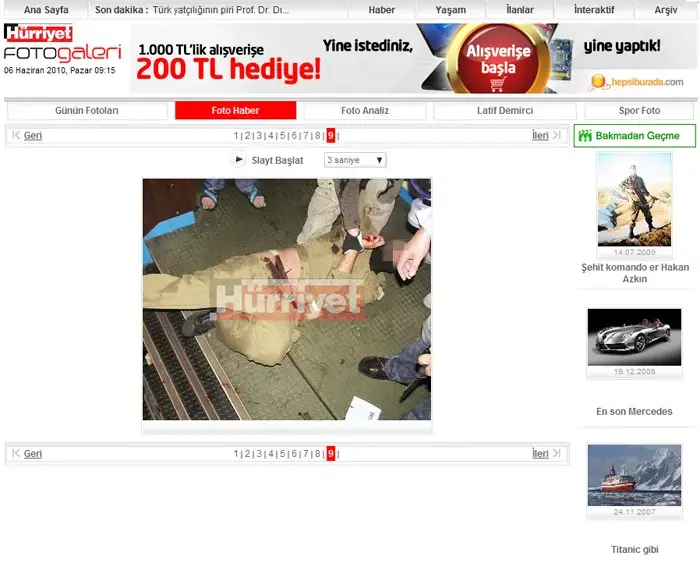Open the soldier thumbnail dated 14.07.2009
The image size is (700, 563).
(634, 200)
